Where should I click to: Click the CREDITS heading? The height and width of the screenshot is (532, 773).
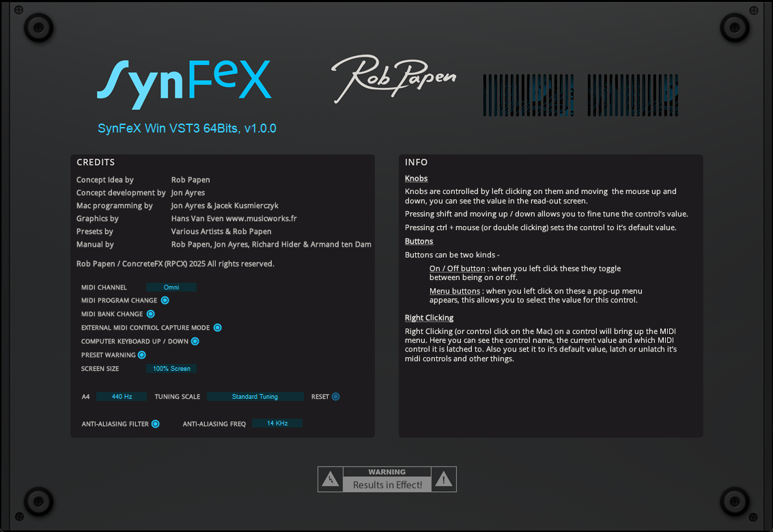point(96,163)
